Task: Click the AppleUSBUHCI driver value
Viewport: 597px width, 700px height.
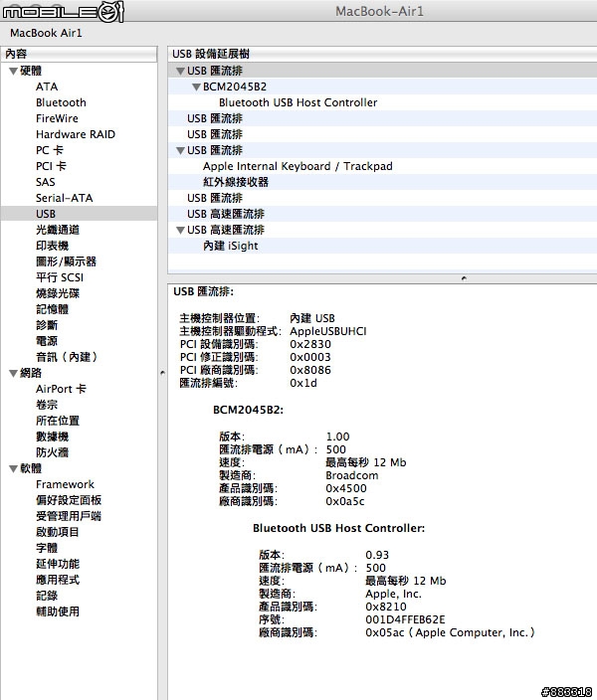Action: [x=328, y=331]
